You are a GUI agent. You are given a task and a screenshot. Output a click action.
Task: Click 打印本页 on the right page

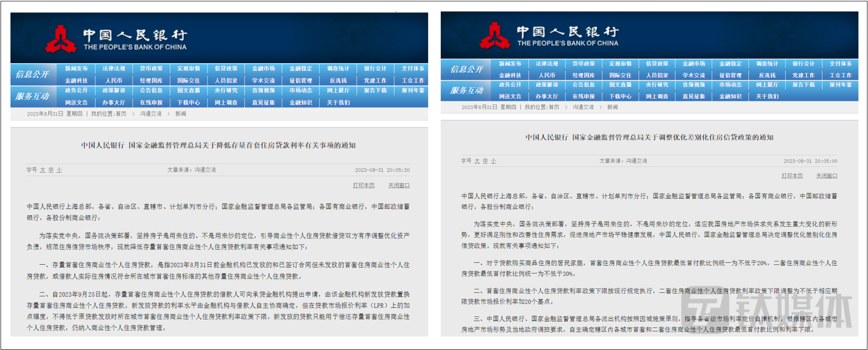point(792,175)
